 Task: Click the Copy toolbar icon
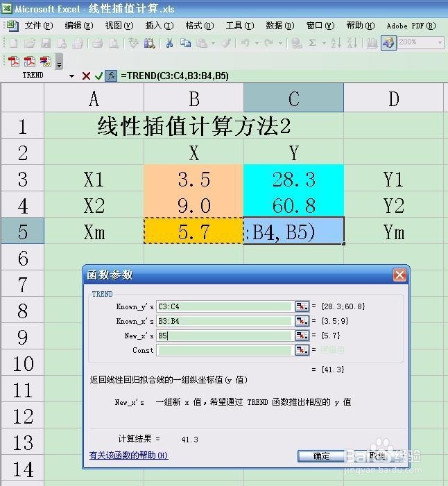click(185, 43)
